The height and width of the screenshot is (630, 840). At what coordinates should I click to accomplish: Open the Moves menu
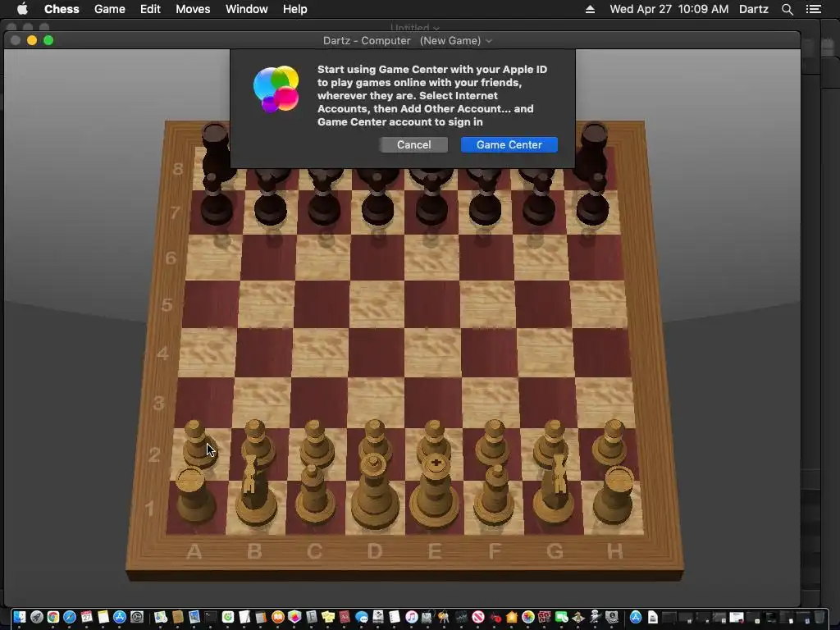pyautogui.click(x=193, y=9)
